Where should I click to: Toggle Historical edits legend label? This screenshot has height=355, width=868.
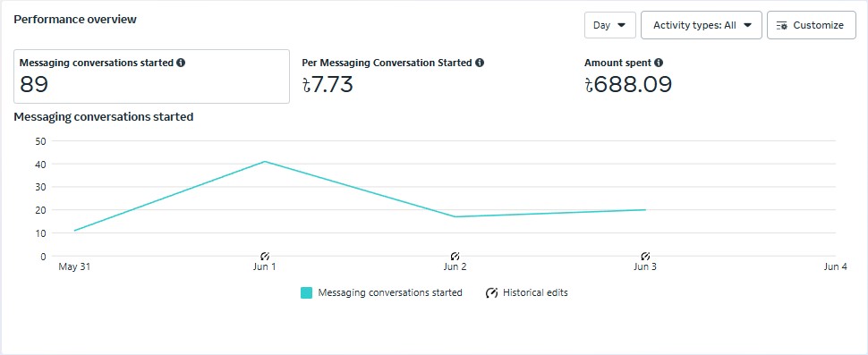pyautogui.click(x=535, y=293)
